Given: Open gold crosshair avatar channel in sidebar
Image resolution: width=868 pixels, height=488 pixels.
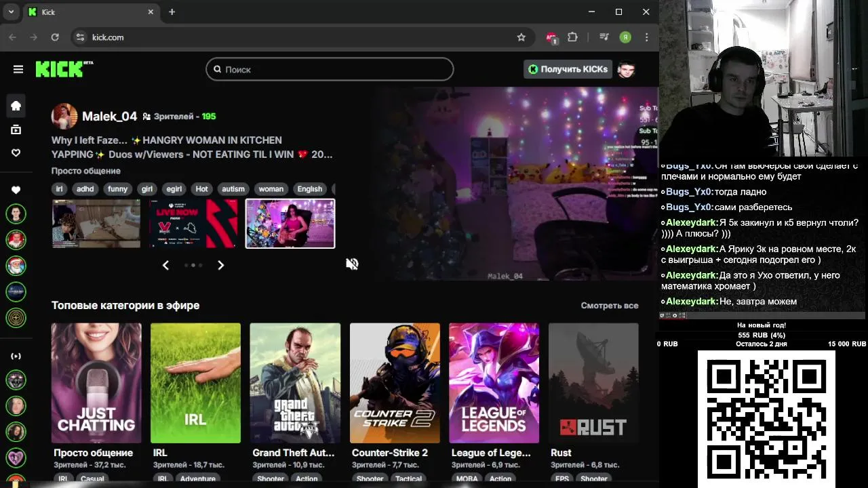Looking at the screenshot, I should click(16, 317).
